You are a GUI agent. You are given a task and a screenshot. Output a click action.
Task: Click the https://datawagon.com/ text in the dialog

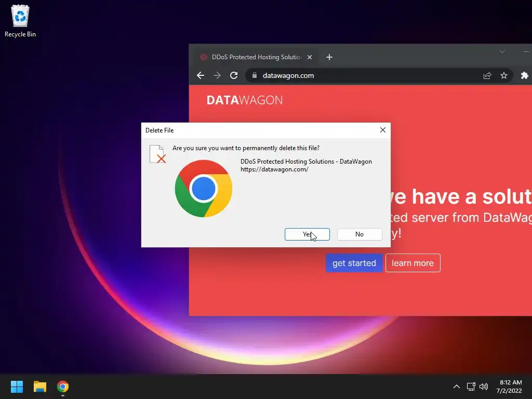pyautogui.click(x=274, y=169)
